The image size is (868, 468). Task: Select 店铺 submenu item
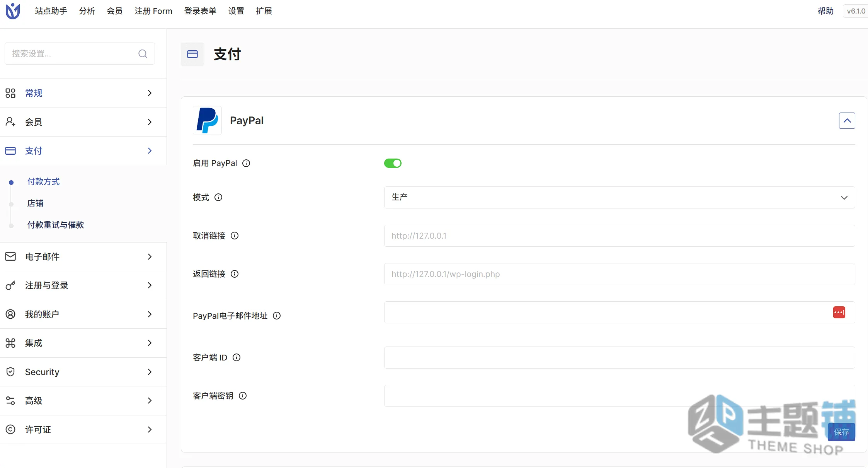35,203
